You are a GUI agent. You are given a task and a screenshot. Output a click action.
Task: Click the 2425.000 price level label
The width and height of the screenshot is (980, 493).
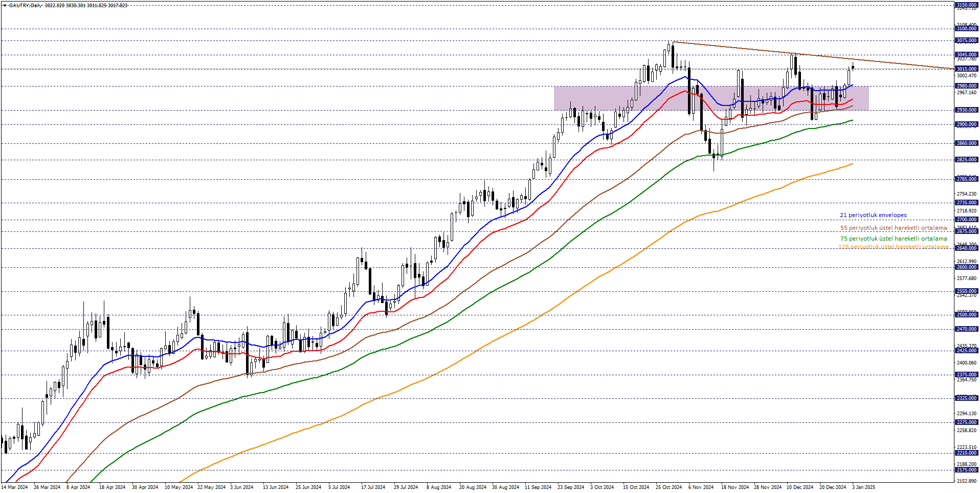[x=967, y=351]
